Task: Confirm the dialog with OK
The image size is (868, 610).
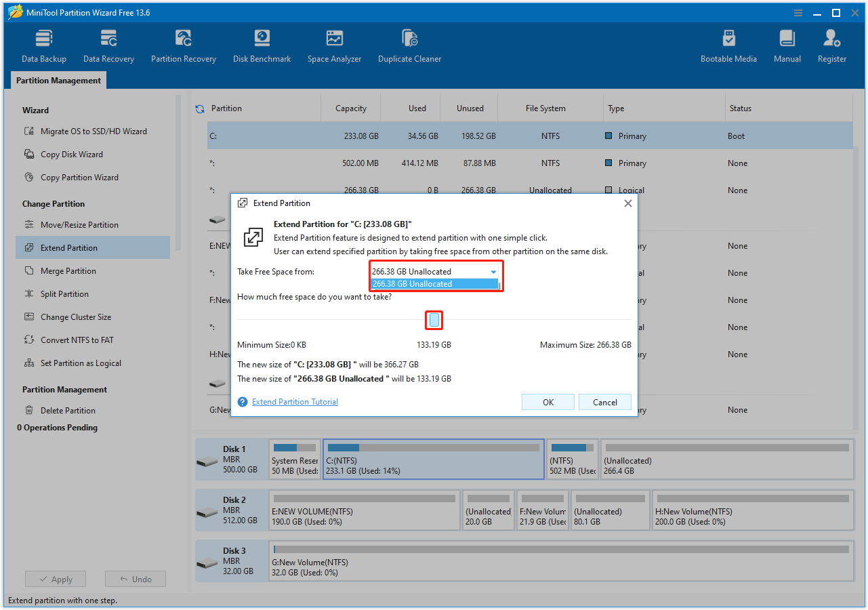Action: 548,402
